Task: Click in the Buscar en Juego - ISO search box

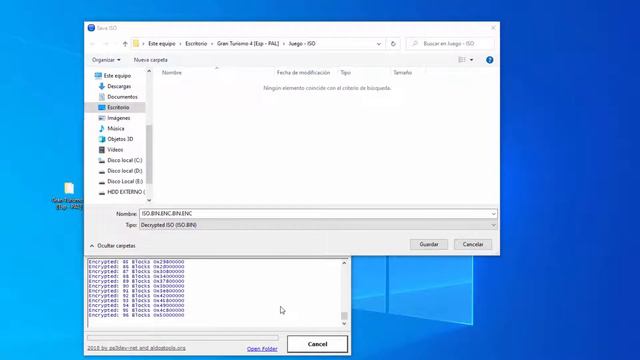Action: pos(450,44)
